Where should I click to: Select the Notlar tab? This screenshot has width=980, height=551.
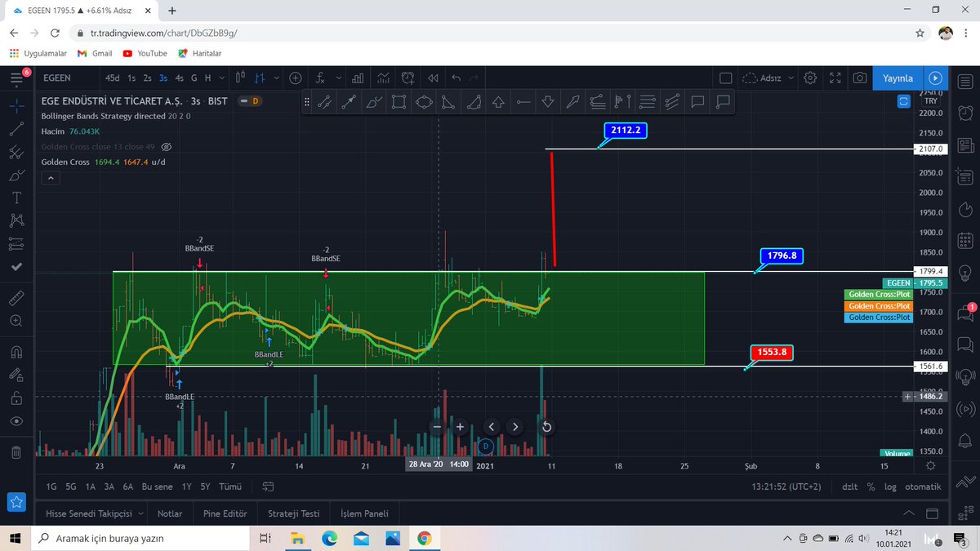click(x=170, y=514)
